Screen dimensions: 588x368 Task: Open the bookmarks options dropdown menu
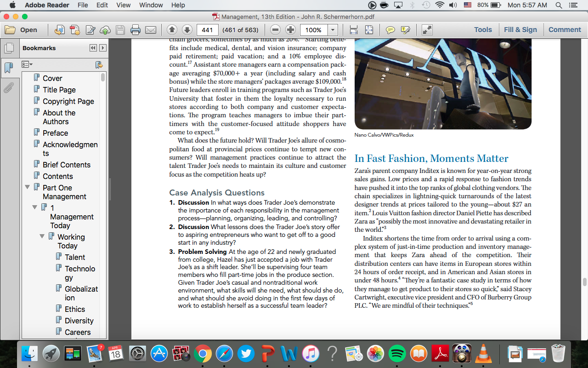(x=27, y=64)
